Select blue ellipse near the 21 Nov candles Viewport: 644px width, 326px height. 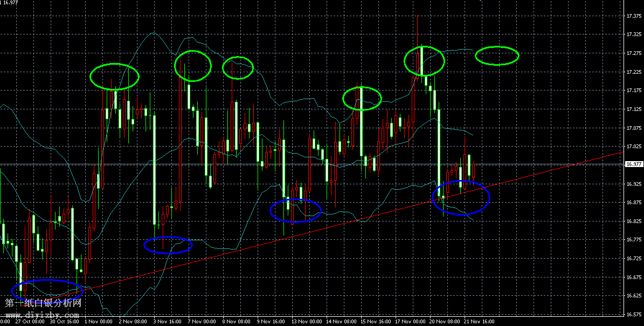(461, 197)
